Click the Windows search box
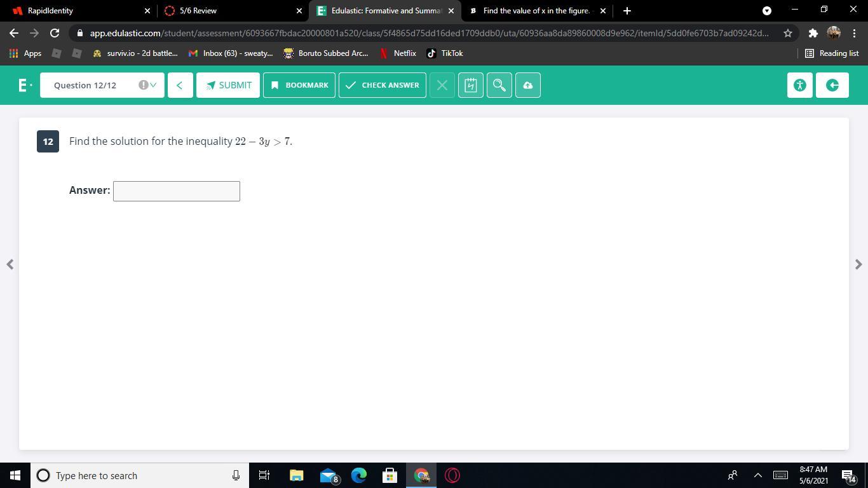The height and width of the screenshot is (488, 868). click(139, 475)
